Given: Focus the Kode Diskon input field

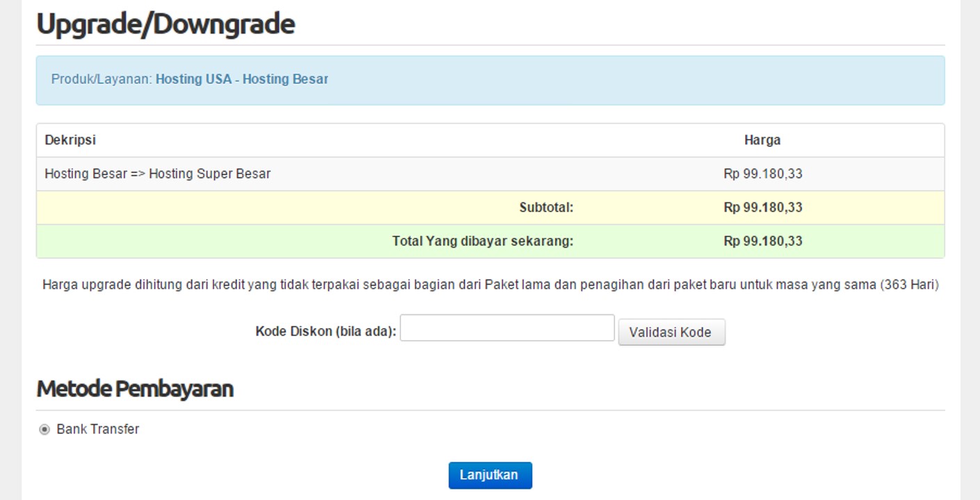Looking at the screenshot, I should 507,328.
